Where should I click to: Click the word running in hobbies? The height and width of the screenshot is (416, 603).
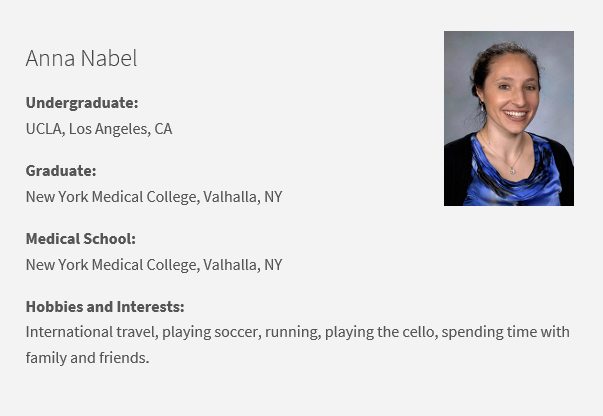pos(290,331)
